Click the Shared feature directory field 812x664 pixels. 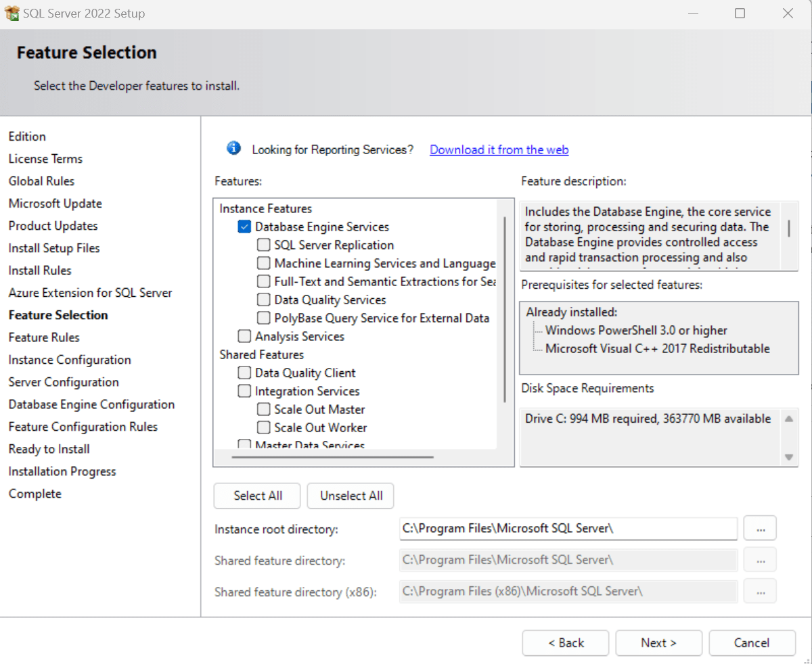click(x=568, y=560)
